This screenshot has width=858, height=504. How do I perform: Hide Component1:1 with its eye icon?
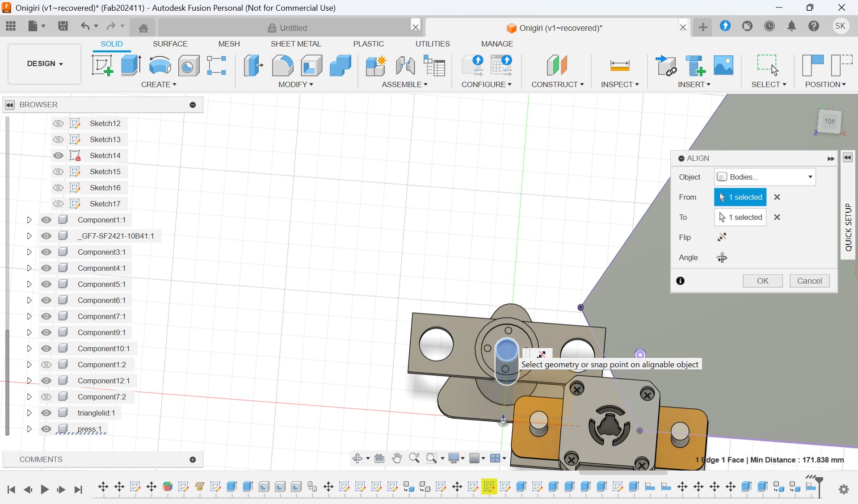click(46, 220)
